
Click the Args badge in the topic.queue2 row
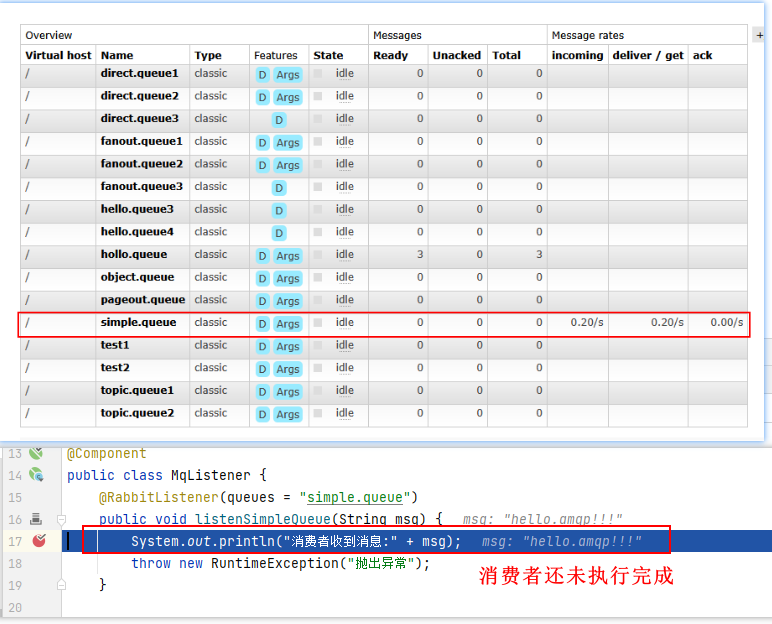(x=288, y=414)
